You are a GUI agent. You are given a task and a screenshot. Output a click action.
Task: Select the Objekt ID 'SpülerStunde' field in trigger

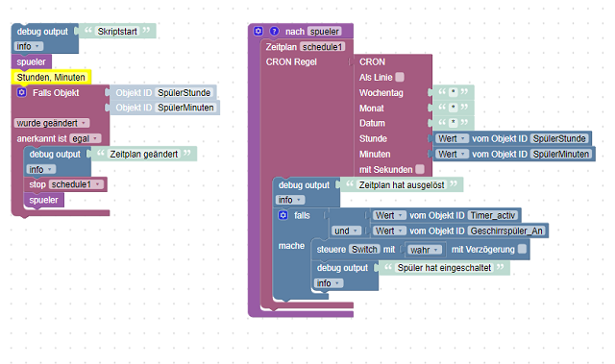click(184, 93)
